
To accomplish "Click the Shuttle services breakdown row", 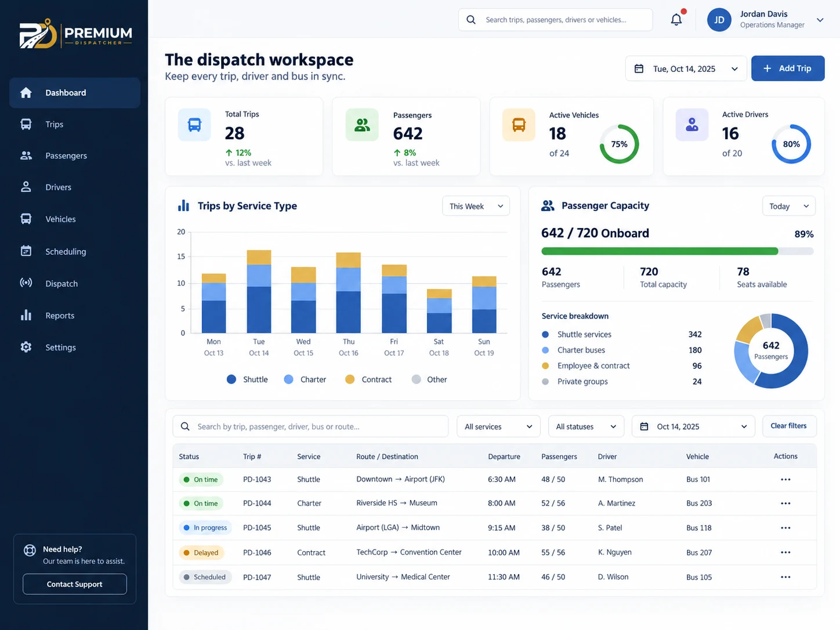I will (622, 334).
